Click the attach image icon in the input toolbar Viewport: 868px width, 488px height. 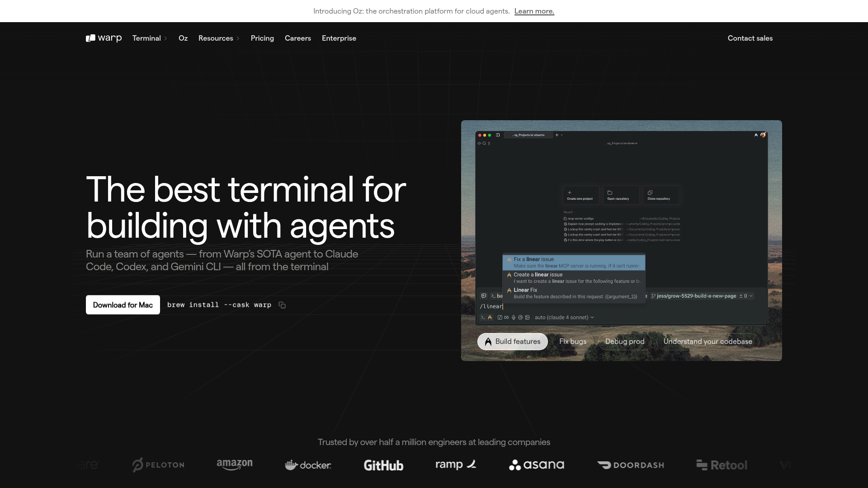coord(527,317)
